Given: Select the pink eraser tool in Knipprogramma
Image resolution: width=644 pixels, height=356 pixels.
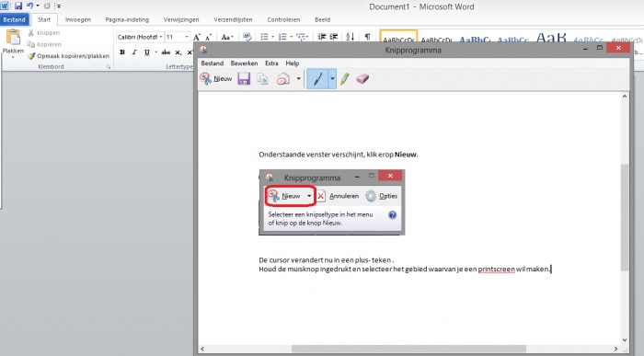Looking at the screenshot, I should click(362, 78).
